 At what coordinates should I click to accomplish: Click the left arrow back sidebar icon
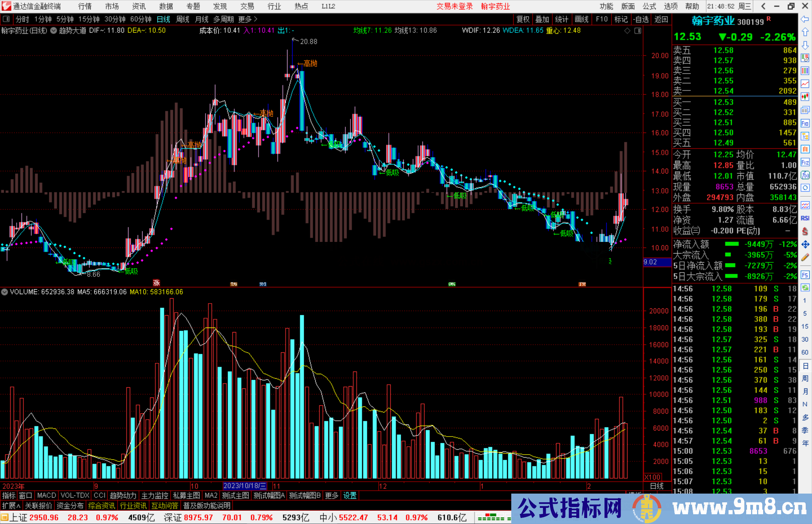805,19
